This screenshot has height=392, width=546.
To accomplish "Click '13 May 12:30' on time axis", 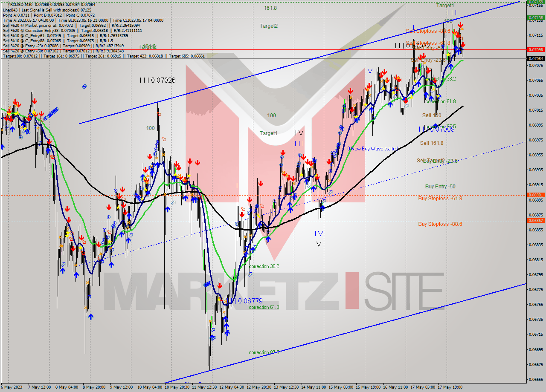I will click(x=287, y=387).
